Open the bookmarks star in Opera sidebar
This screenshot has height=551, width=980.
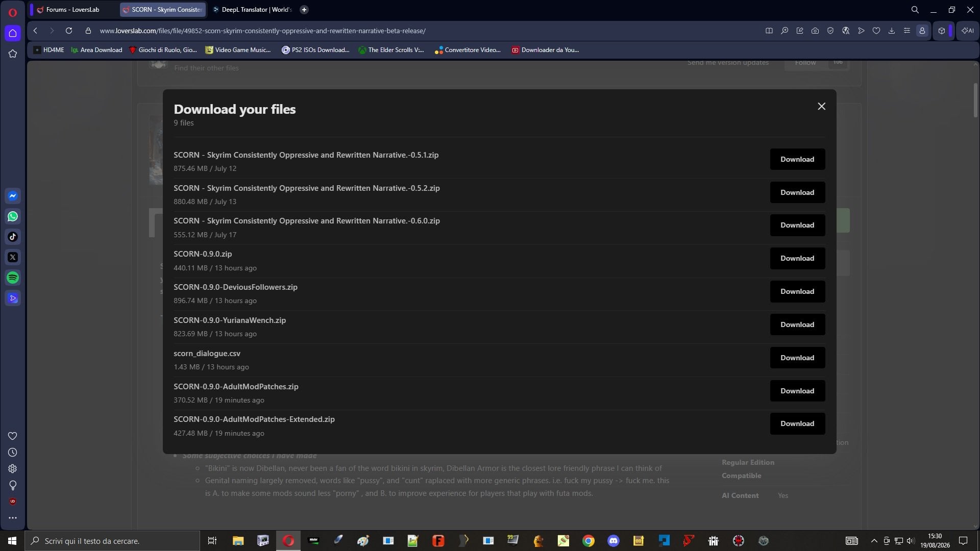13,54
